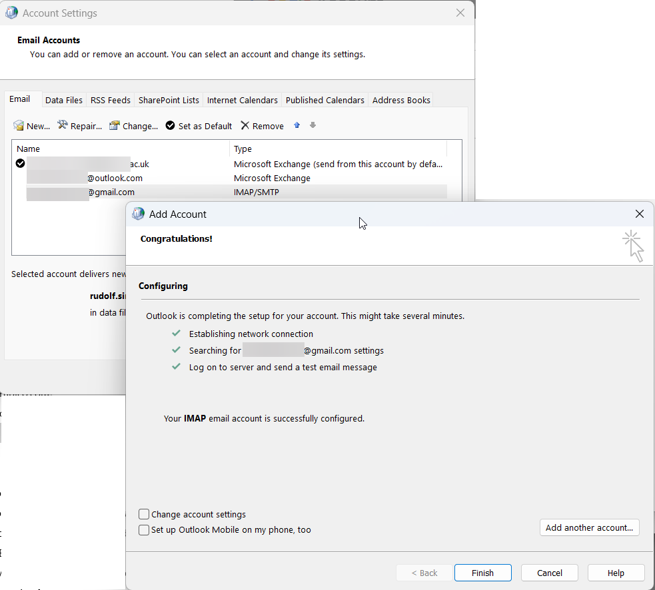Switch to Published Calendars tab
The height and width of the screenshot is (590, 655).
pos(325,100)
